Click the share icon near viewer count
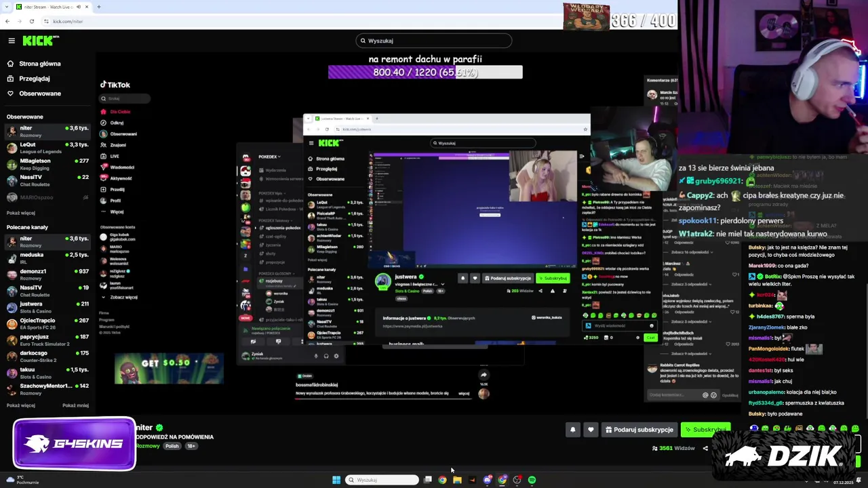The height and width of the screenshot is (488, 868). coord(705,448)
